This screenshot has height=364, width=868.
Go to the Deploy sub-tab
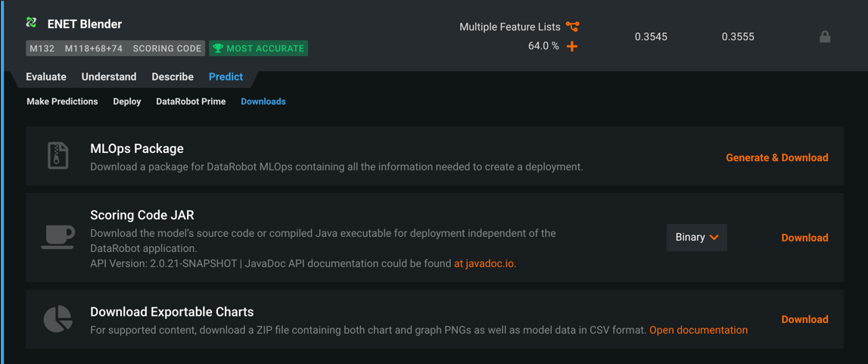tap(127, 102)
